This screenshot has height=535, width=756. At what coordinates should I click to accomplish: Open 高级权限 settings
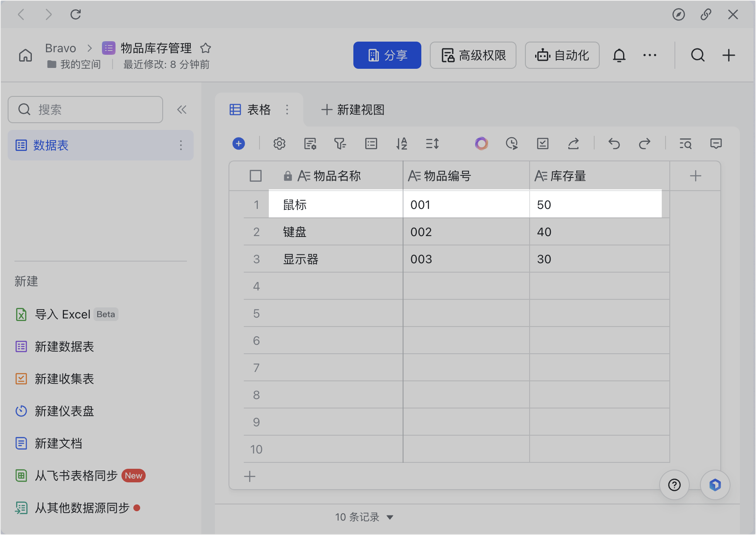(x=473, y=55)
